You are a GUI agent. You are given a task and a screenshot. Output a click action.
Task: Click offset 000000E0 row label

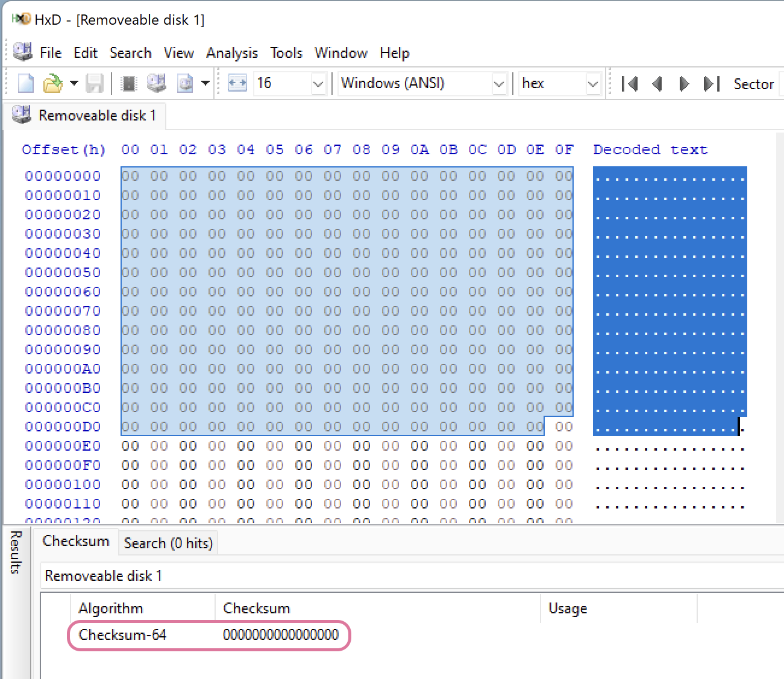pos(63,446)
